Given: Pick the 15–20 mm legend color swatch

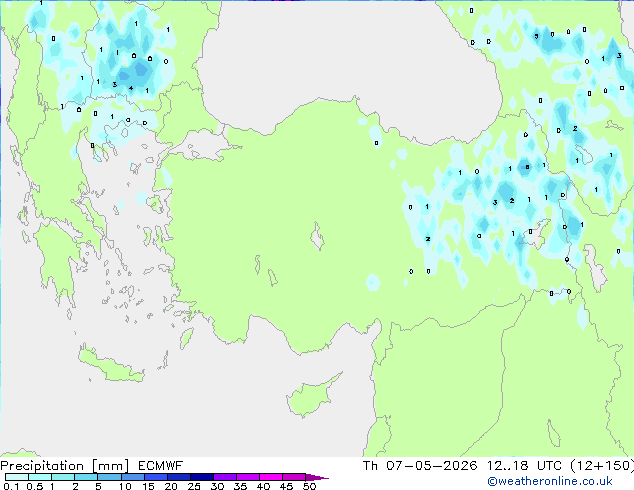Looking at the screenshot, I should point(155,477).
